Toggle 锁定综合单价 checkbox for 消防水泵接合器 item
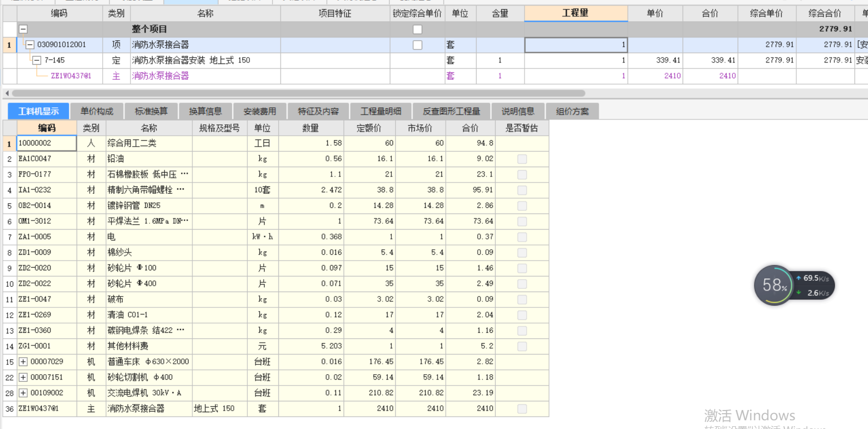Viewport: 868px width, 429px height. 417,45
